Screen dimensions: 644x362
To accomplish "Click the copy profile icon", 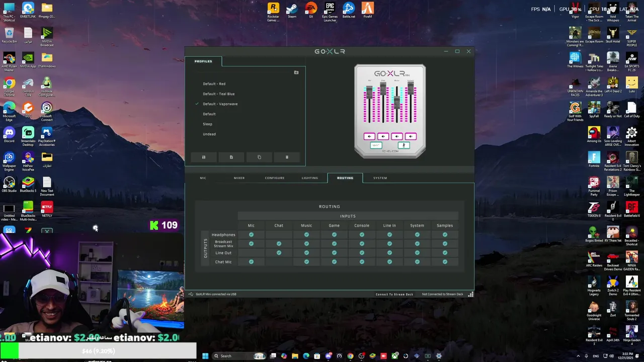I will click(x=259, y=157).
